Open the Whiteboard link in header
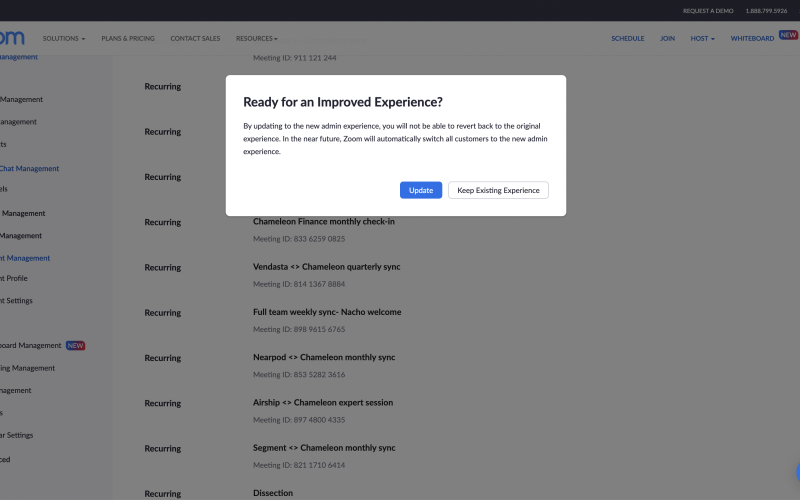Screen dimensions: 800x500 [x=752, y=38]
